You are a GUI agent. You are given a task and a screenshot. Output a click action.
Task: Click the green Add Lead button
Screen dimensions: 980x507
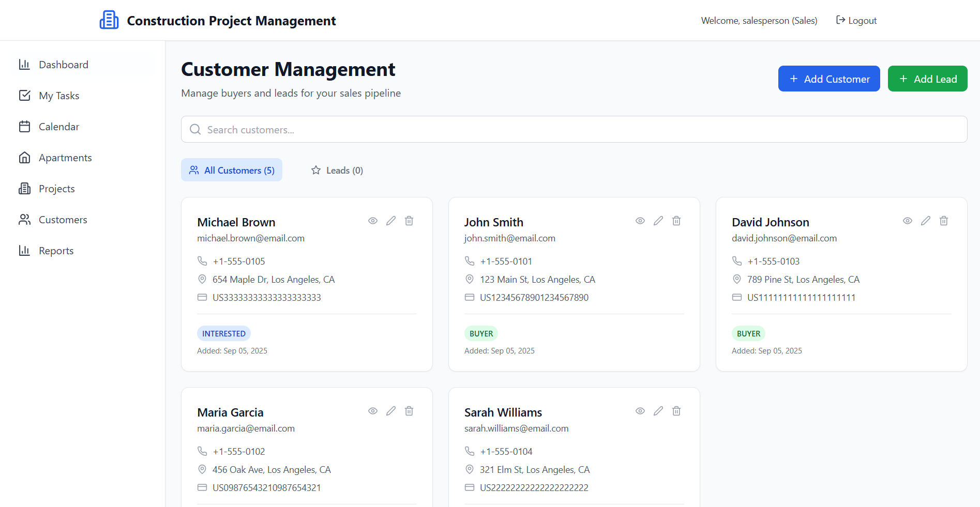coord(927,79)
